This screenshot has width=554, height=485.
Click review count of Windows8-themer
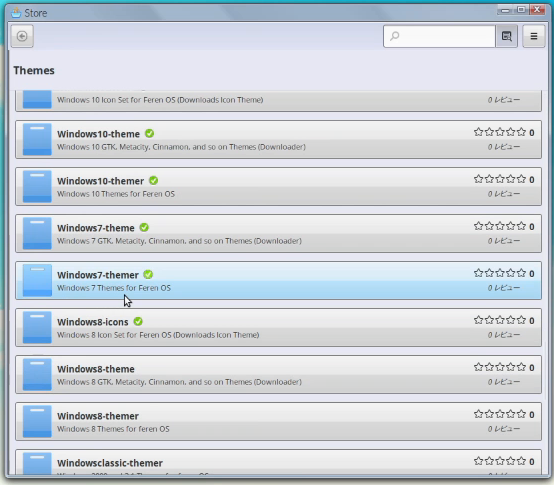pos(504,429)
